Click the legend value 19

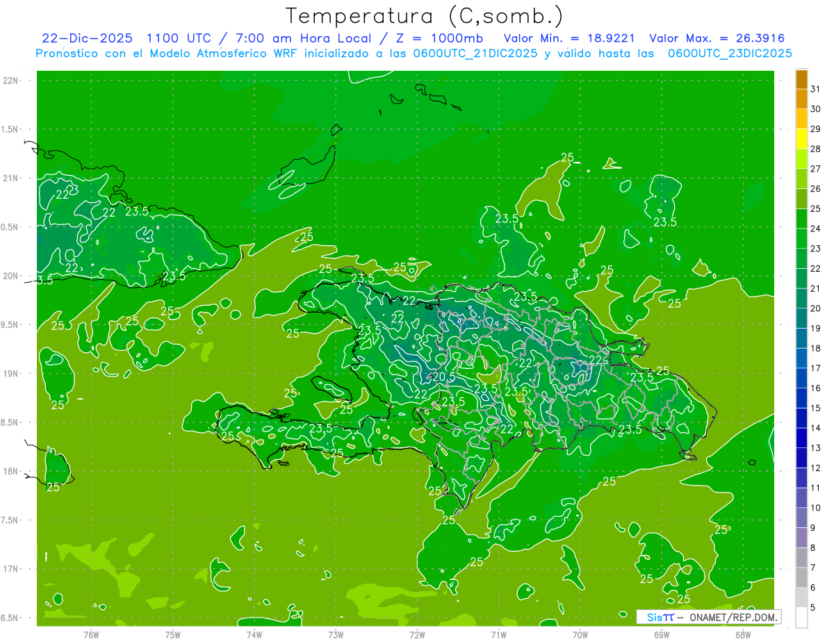[816, 328]
